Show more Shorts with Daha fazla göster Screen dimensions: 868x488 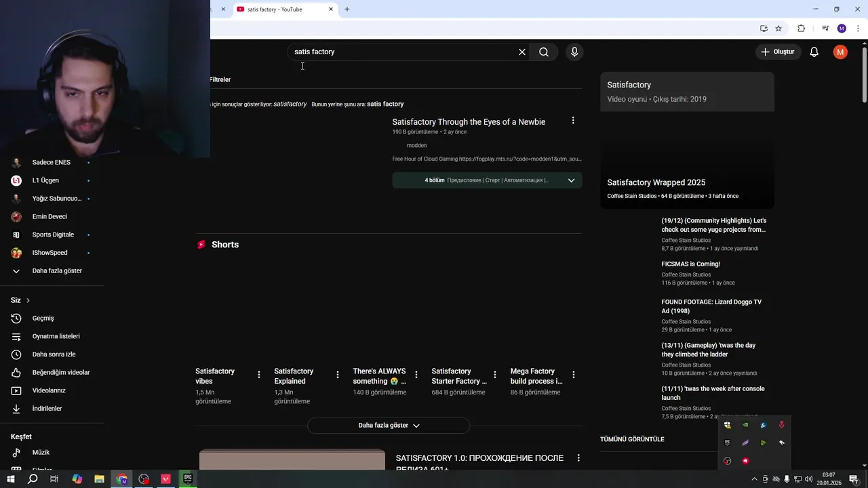tap(389, 426)
